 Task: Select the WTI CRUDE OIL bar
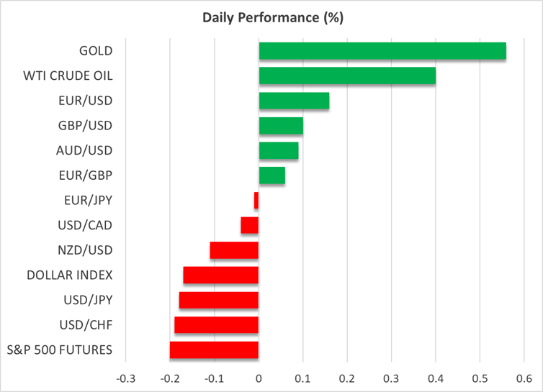pyautogui.click(x=346, y=76)
